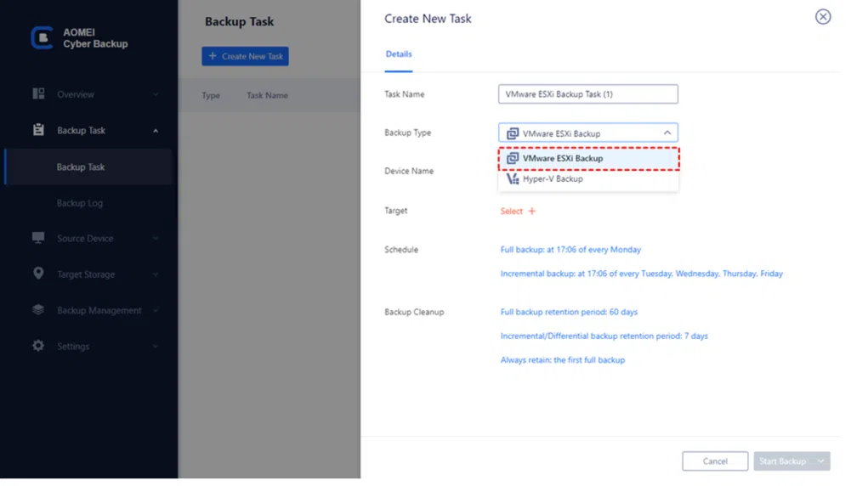Click the Backup Task parent menu label

(81, 130)
